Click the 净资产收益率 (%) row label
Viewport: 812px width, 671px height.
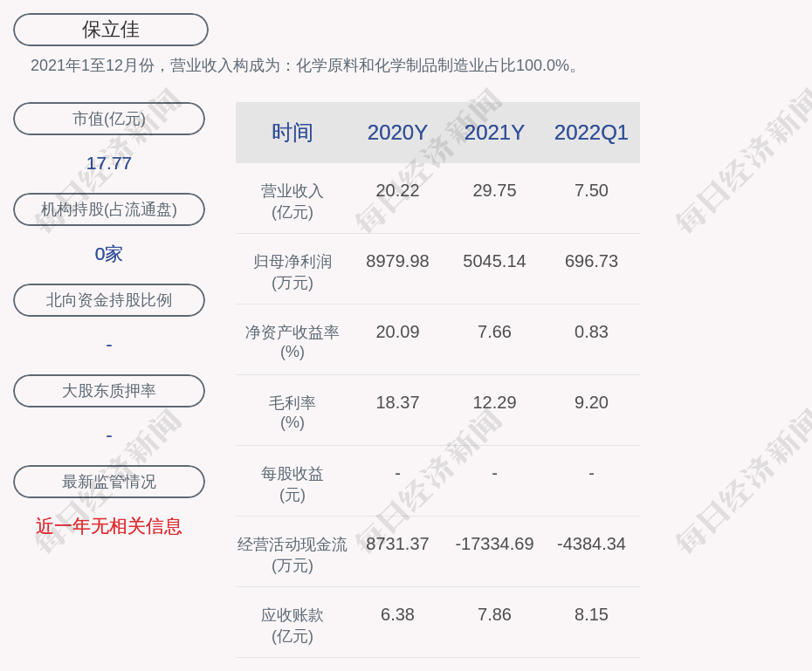[x=292, y=342]
